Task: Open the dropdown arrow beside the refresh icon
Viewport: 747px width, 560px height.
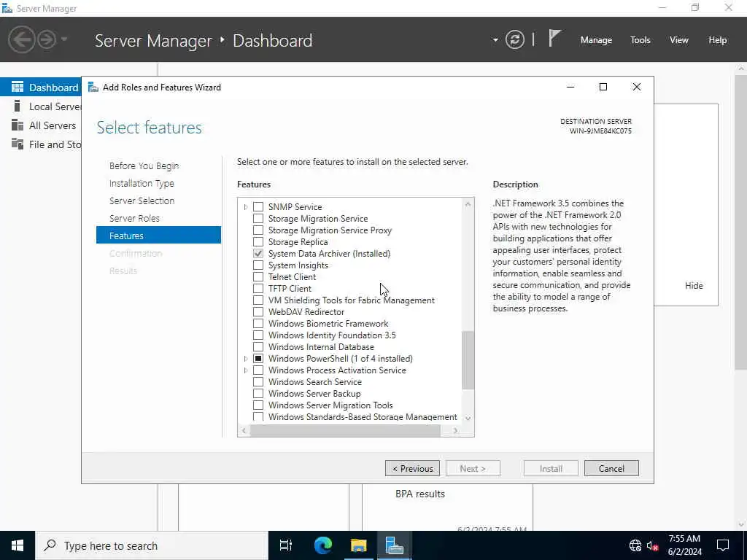Action: (495, 40)
